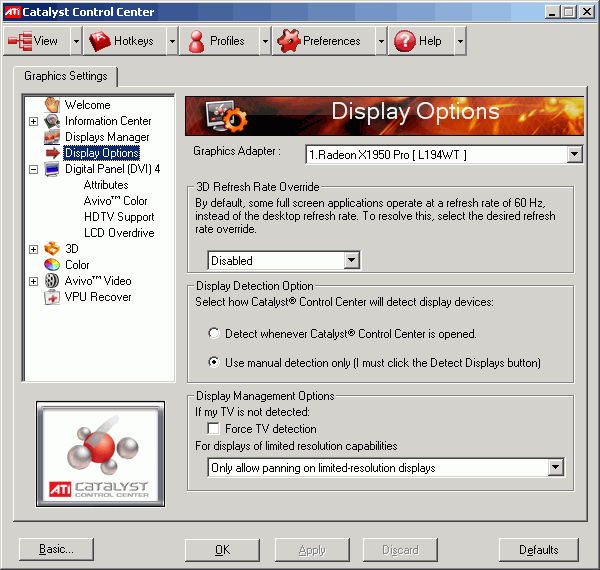Select Use manual detection only option
The height and width of the screenshot is (570, 600).
click(x=214, y=362)
